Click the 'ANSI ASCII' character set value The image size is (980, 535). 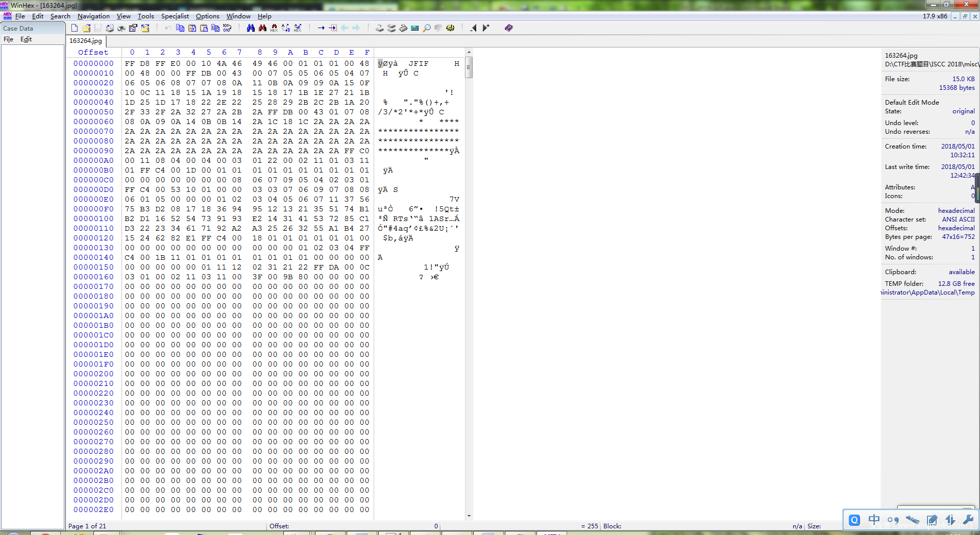958,220
